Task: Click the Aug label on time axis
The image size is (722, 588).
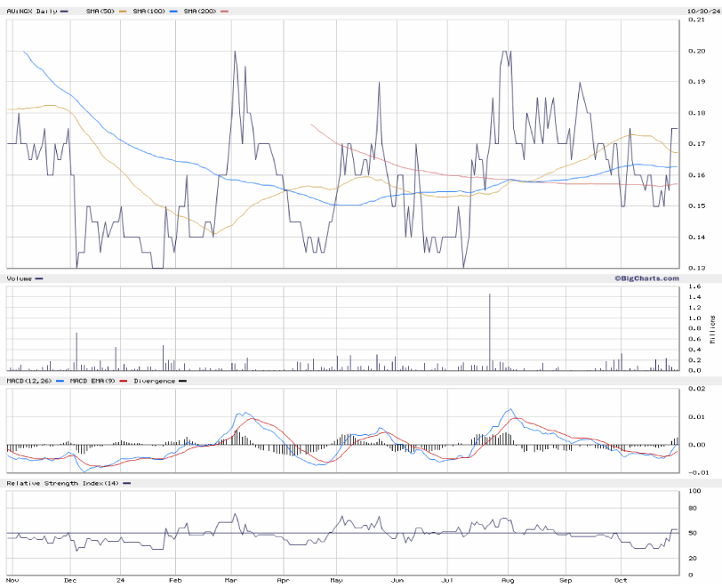Action: (x=509, y=579)
